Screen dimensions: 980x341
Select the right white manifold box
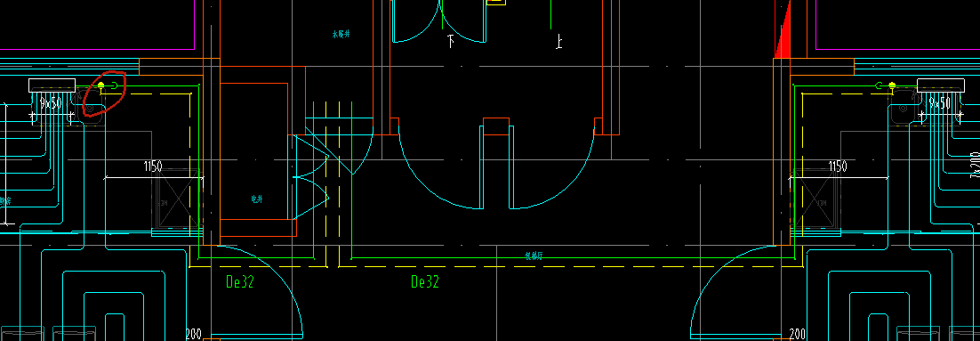tap(941, 85)
